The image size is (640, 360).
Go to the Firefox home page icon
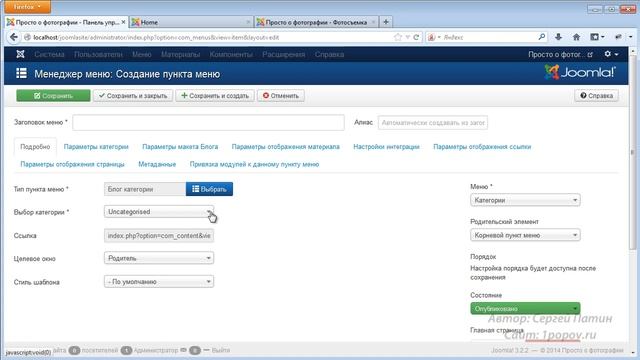point(576,37)
